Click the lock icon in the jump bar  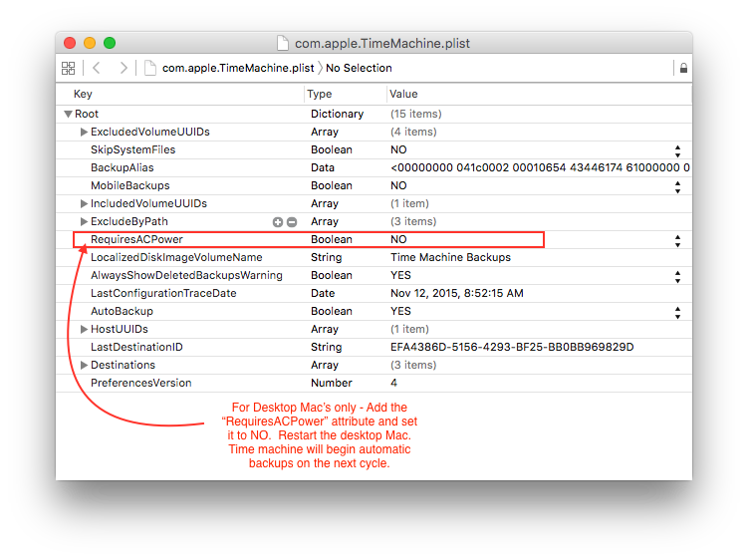(x=683, y=69)
